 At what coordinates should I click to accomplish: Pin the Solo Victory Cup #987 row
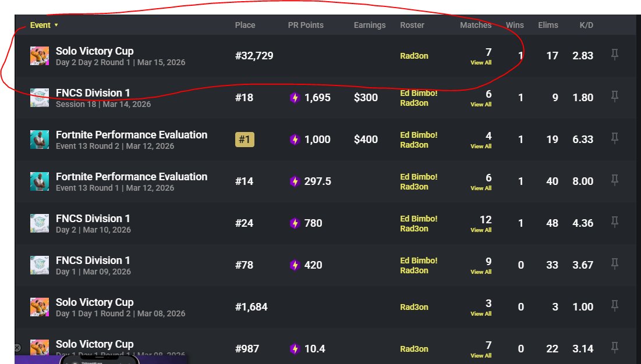click(x=614, y=347)
